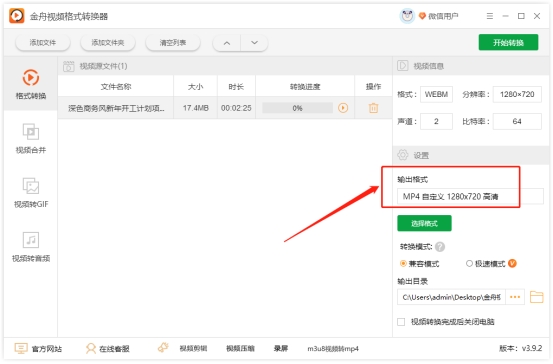Select the file row 深色商务风新年开工计划
Image resolution: width=553 pixels, height=364 pixels.
click(x=225, y=108)
